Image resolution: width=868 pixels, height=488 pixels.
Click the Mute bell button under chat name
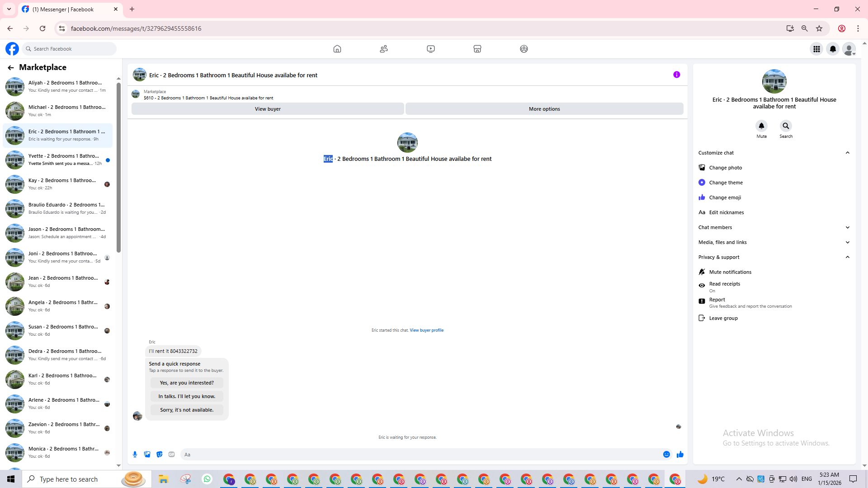point(761,126)
